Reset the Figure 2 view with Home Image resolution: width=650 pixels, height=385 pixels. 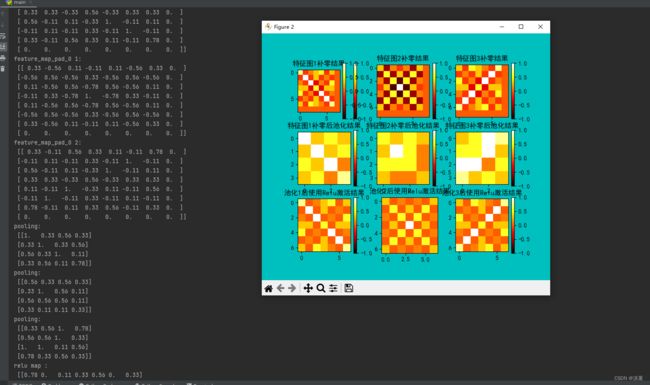click(x=269, y=288)
